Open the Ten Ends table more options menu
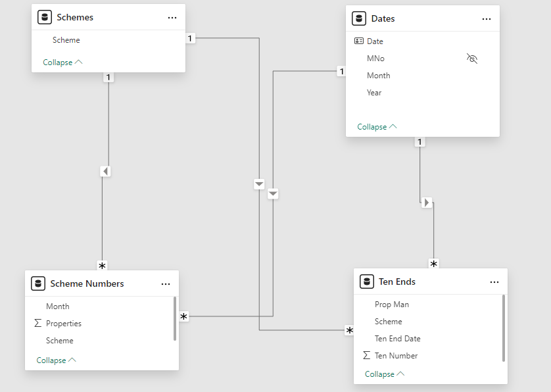The image size is (551, 392). [x=494, y=282]
